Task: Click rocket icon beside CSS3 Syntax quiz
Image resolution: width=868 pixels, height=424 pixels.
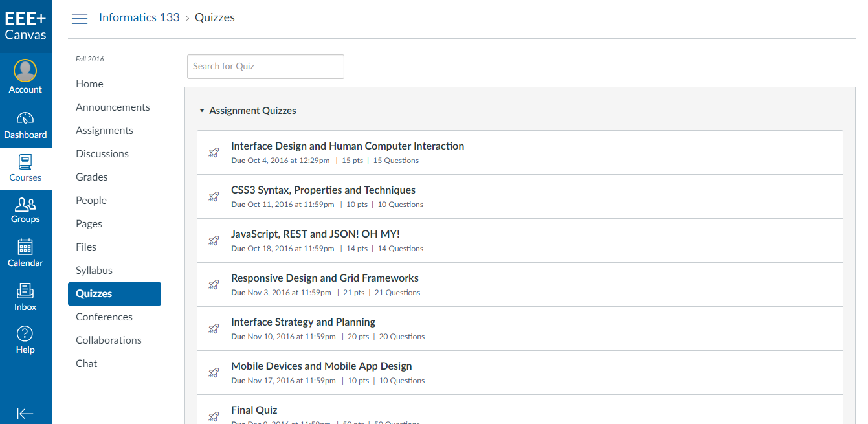Action: pos(214,197)
